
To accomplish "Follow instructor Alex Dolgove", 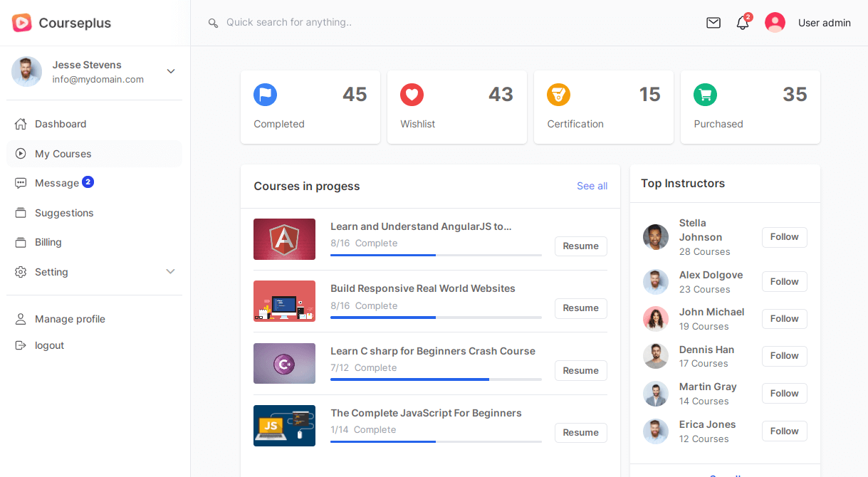I will 784,282.
